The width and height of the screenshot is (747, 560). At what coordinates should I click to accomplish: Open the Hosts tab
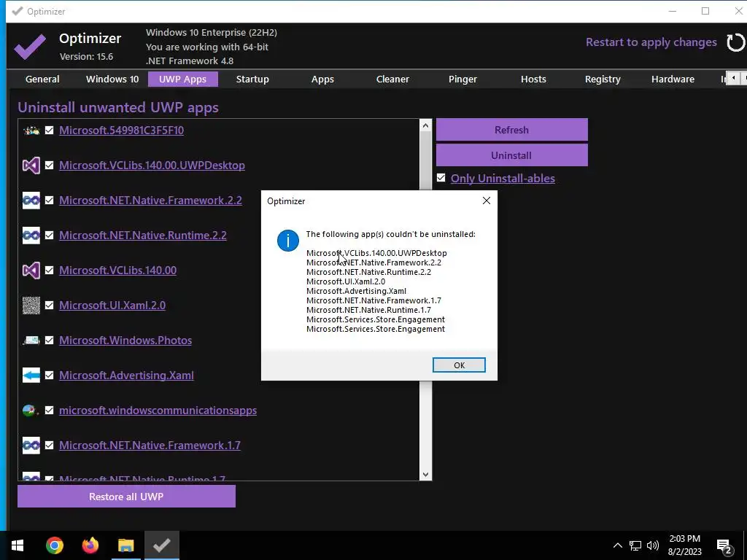[533, 79]
